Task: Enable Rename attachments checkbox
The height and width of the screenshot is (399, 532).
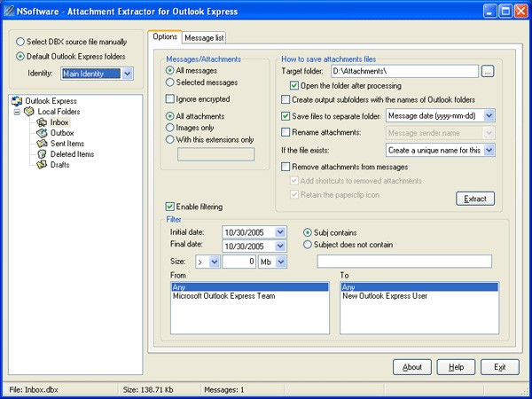Action: 286,132
